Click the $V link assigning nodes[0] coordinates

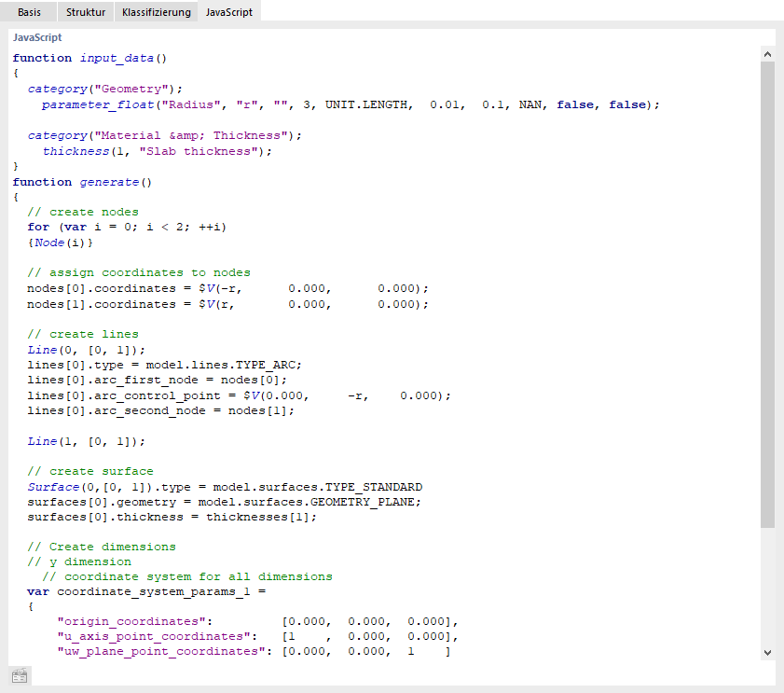[x=207, y=288]
